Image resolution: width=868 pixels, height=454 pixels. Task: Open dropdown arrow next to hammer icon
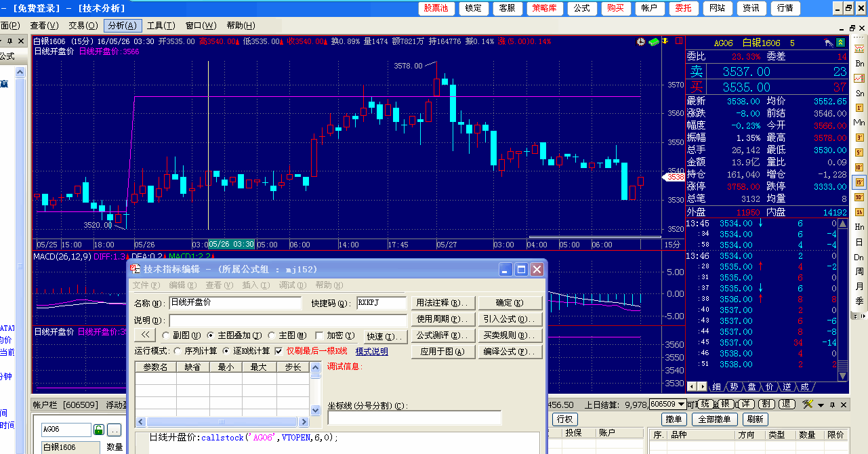click(821, 405)
